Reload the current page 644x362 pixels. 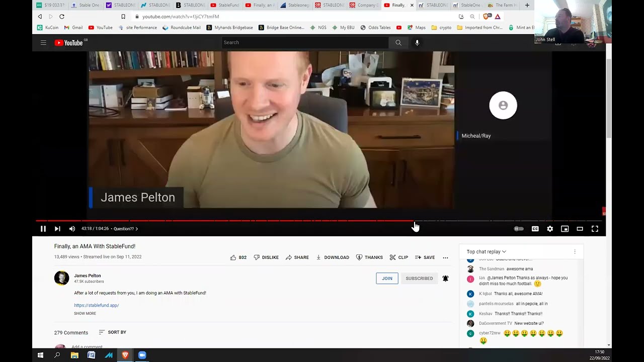pos(62,17)
